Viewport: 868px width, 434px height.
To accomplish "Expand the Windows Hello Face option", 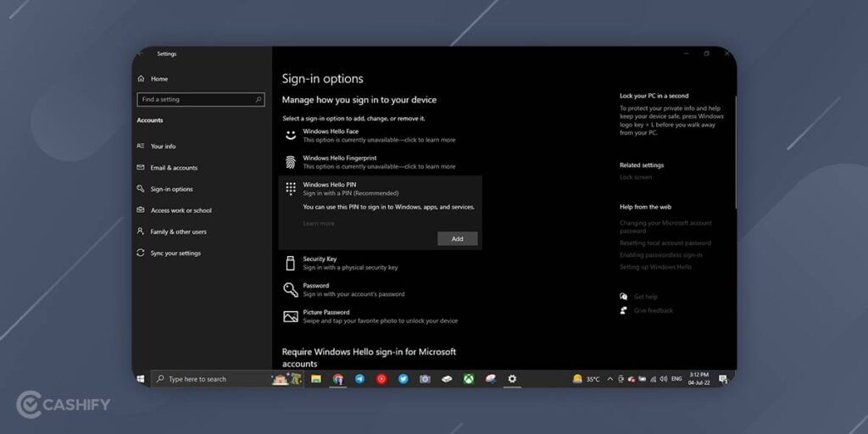I will 381,136.
